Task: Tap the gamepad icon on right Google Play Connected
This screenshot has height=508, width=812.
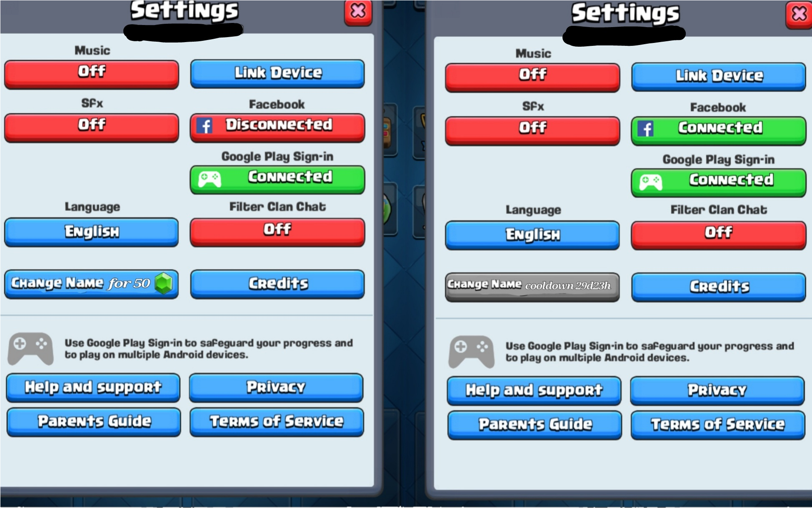Action: coord(650,182)
